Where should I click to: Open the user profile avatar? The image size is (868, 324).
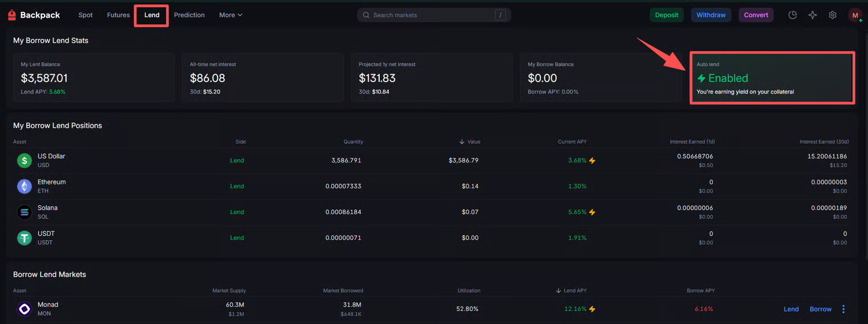click(x=855, y=15)
